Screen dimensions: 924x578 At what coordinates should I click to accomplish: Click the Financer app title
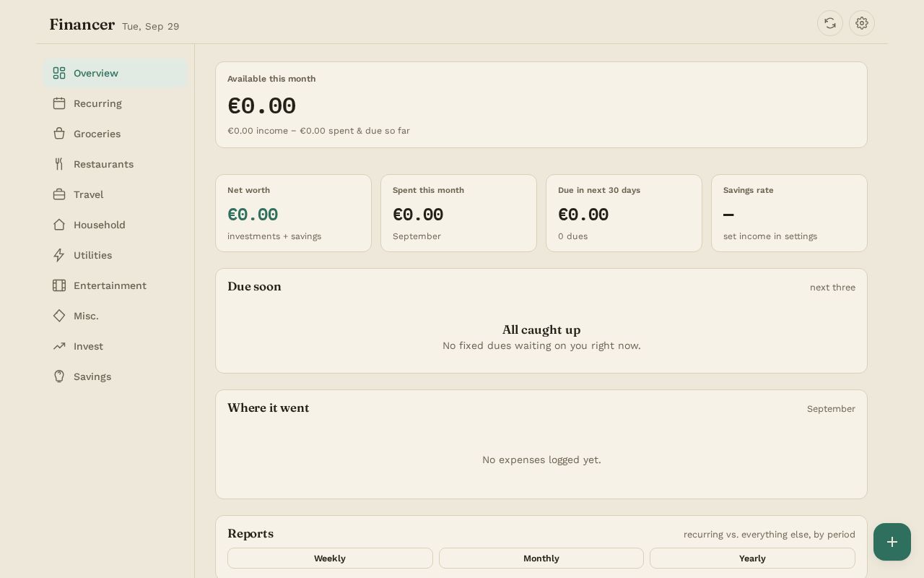pyautogui.click(x=82, y=25)
